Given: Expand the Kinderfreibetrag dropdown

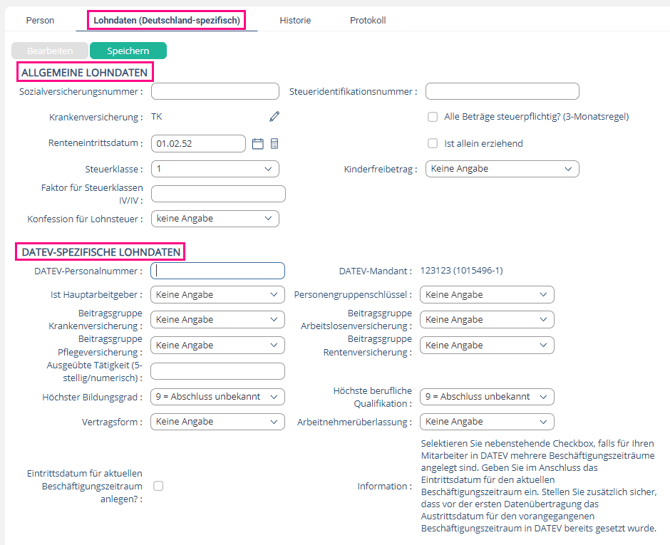Looking at the screenshot, I should point(501,169).
